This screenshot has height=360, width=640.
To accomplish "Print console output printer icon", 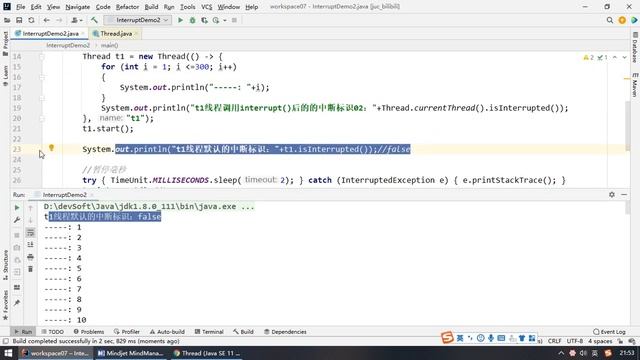I will click(31, 257).
